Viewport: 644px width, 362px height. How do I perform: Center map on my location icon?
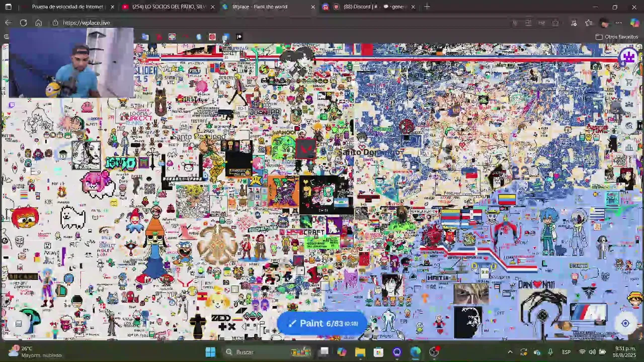(x=625, y=323)
